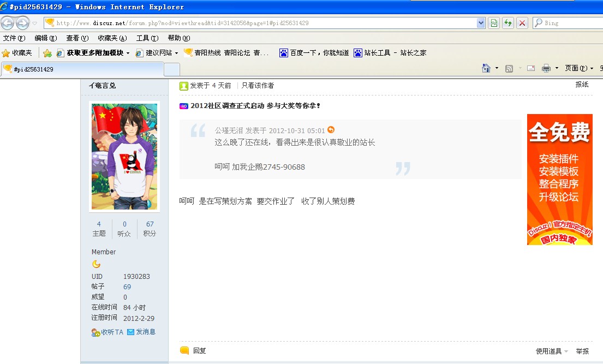This screenshot has height=364, width=603.
Task: Click the browser Forward arrow button
Action: (23, 23)
